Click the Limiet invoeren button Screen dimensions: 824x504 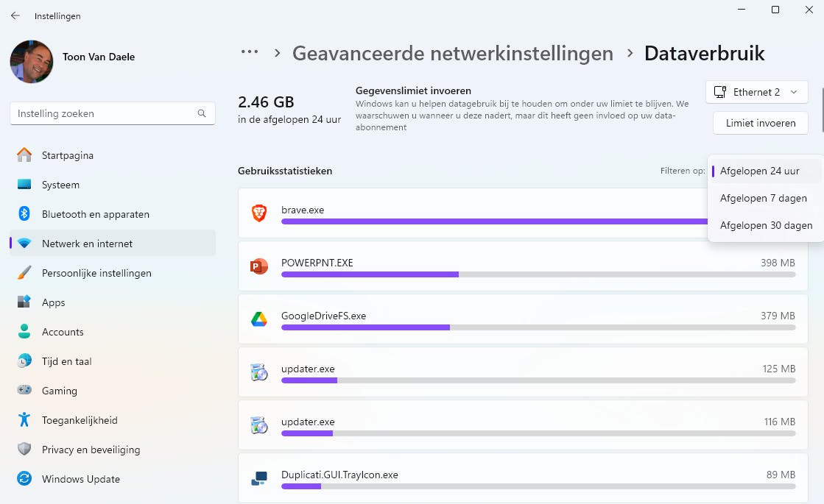pyautogui.click(x=760, y=123)
